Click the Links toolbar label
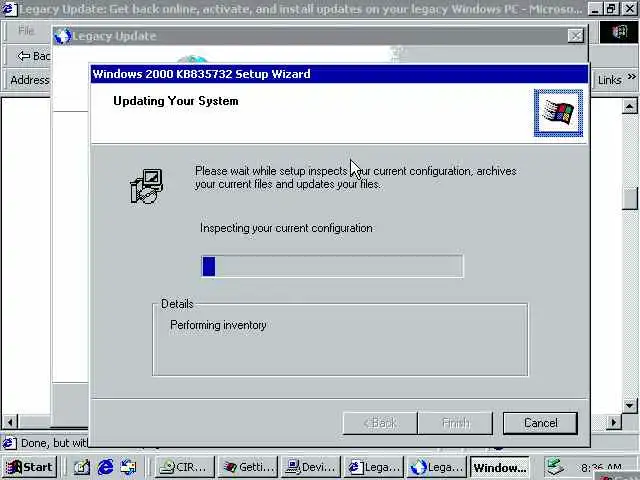Screen dimensions: 640x480 click(609, 80)
